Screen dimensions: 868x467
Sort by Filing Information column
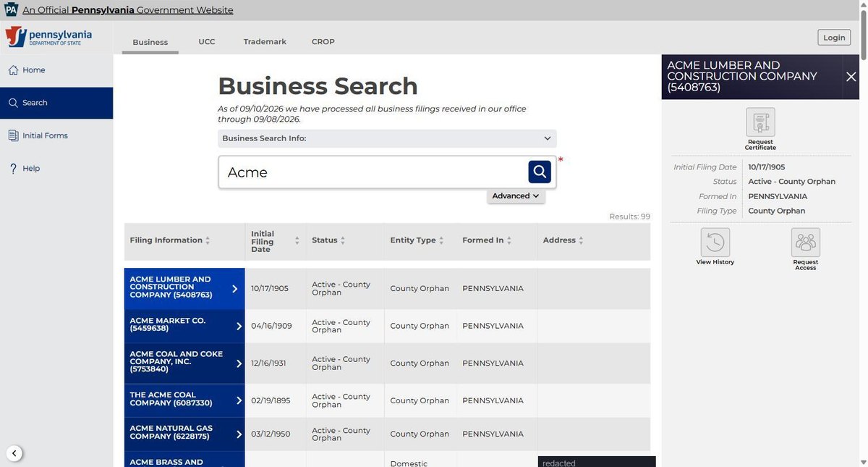point(170,240)
